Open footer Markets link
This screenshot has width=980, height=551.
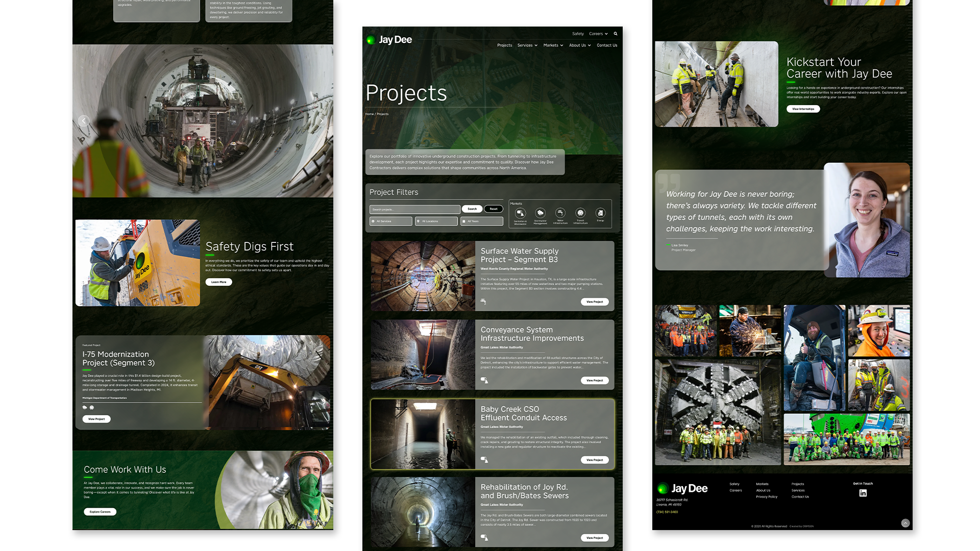[762, 484]
